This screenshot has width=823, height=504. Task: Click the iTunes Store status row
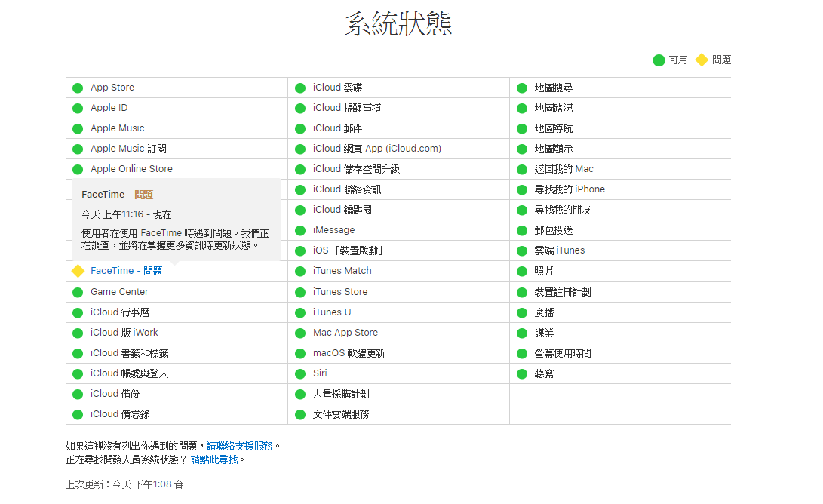pyautogui.click(x=398, y=292)
